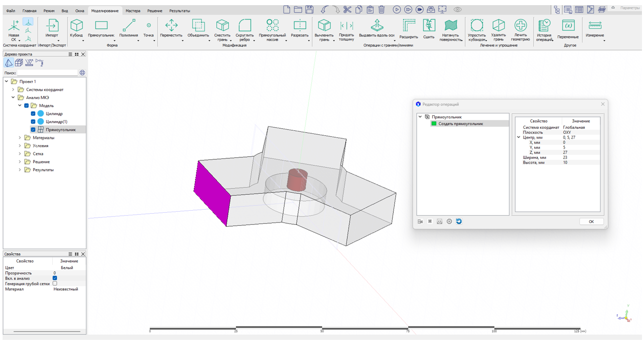The image size is (644, 343).
Task: Click the Сшить faces tool
Action: (x=429, y=28)
